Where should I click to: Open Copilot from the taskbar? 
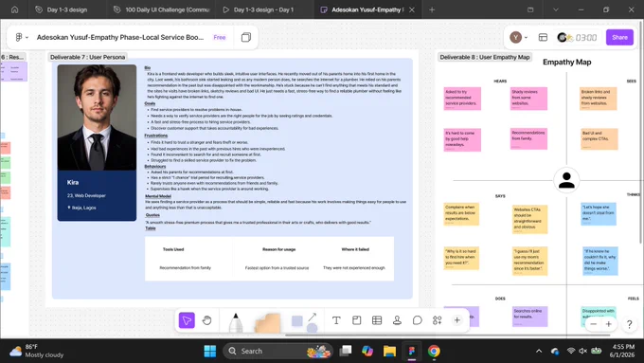pyautogui.click(x=367, y=351)
